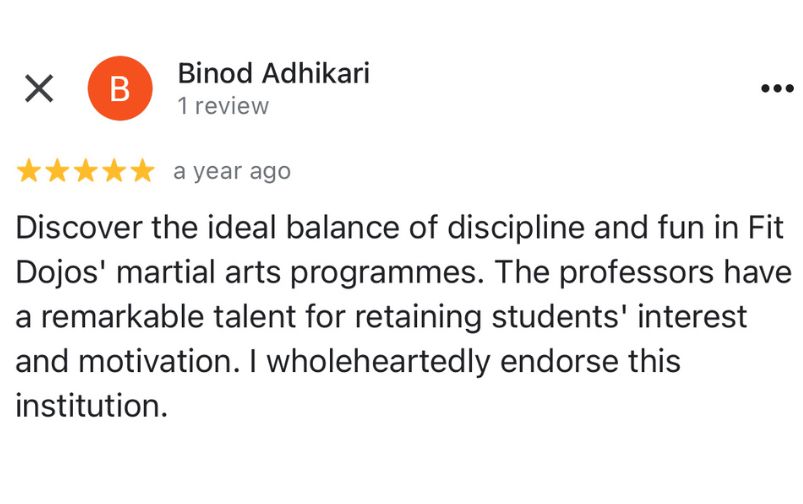Click the "a year ago" timestamp
This screenshot has height=504, width=803.
232,172
